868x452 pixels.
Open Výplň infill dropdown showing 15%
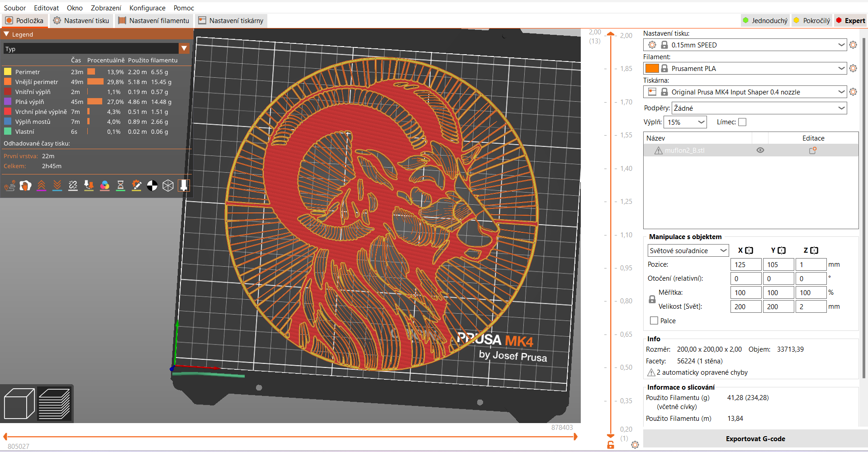(x=685, y=122)
